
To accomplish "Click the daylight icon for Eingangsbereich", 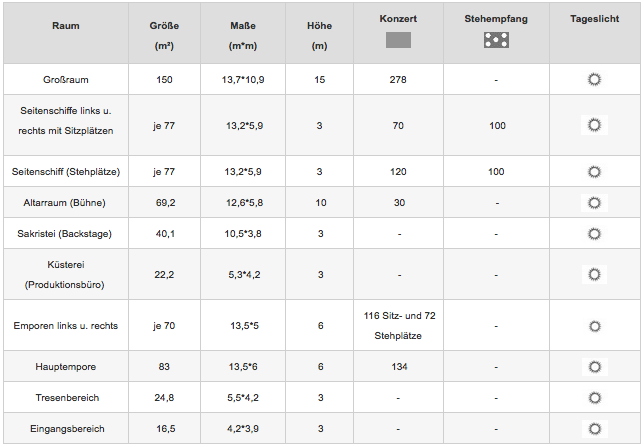I will [594, 429].
